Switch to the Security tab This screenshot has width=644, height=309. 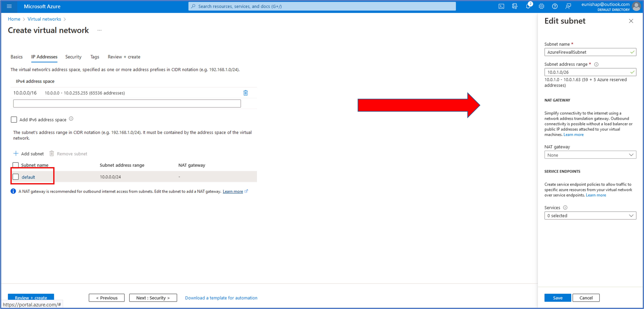pyautogui.click(x=73, y=57)
